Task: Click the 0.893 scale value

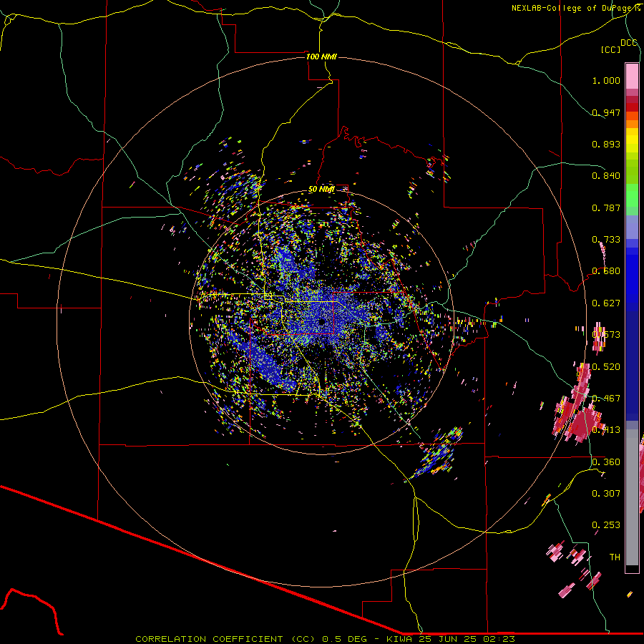Action: click(x=606, y=144)
